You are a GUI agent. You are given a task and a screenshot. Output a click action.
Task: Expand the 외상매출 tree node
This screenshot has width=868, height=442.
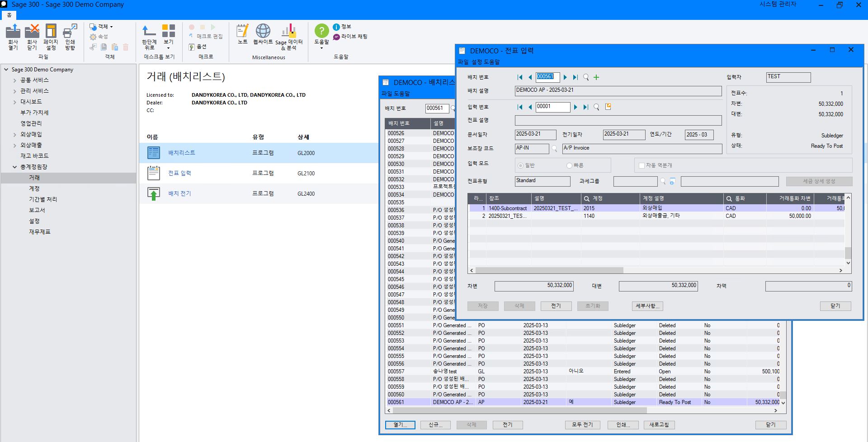pos(14,146)
